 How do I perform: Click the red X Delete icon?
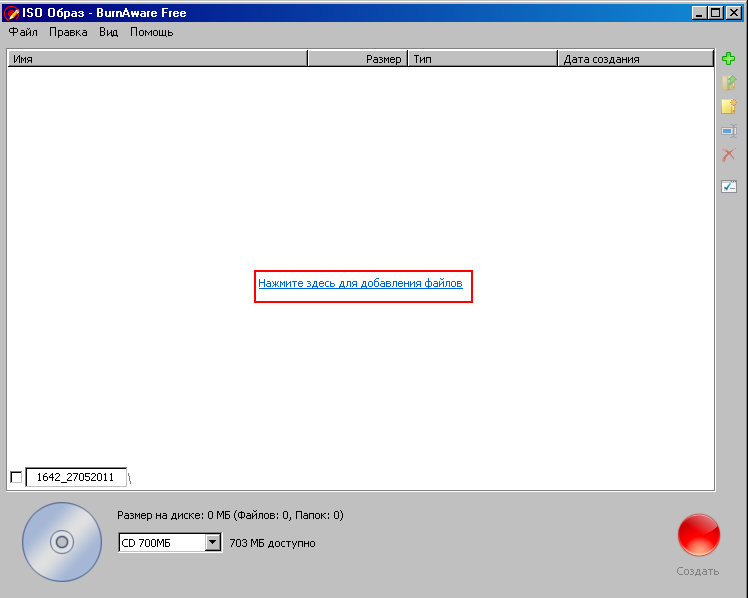pos(728,155)
